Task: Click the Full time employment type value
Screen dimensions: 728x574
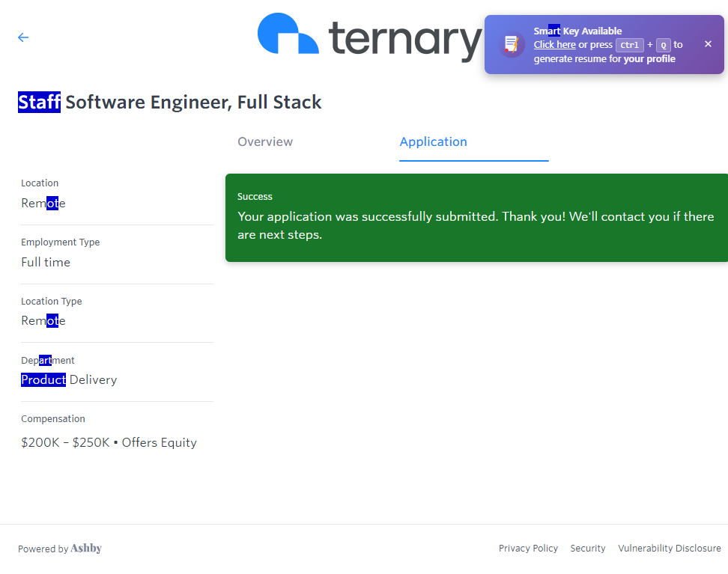Action: click(x=46, y=263)
